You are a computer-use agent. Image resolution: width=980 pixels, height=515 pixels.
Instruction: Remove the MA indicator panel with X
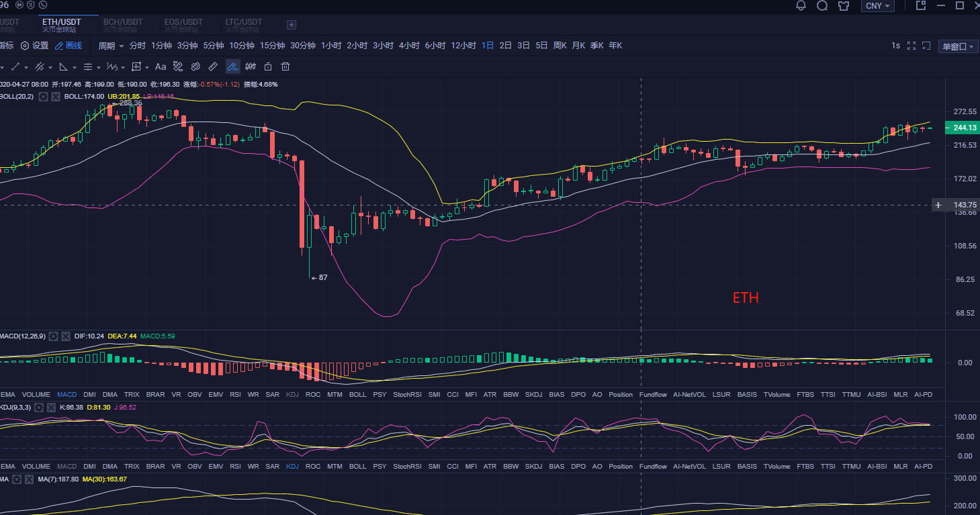[x=30, y=479]
